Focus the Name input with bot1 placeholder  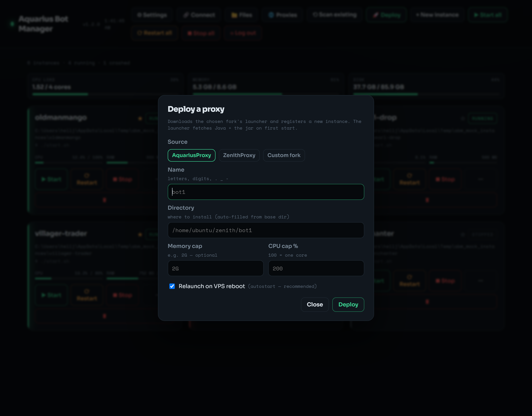[x=266, y=192]
